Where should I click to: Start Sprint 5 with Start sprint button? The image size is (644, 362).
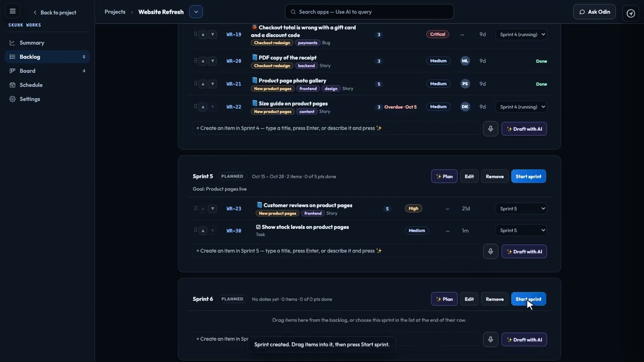(x=528, y=176)
